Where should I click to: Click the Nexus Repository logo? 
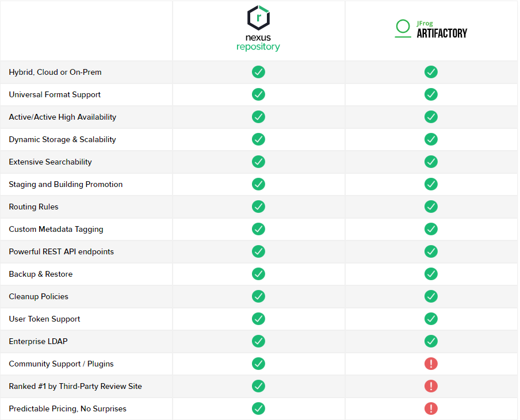point(258,29)
